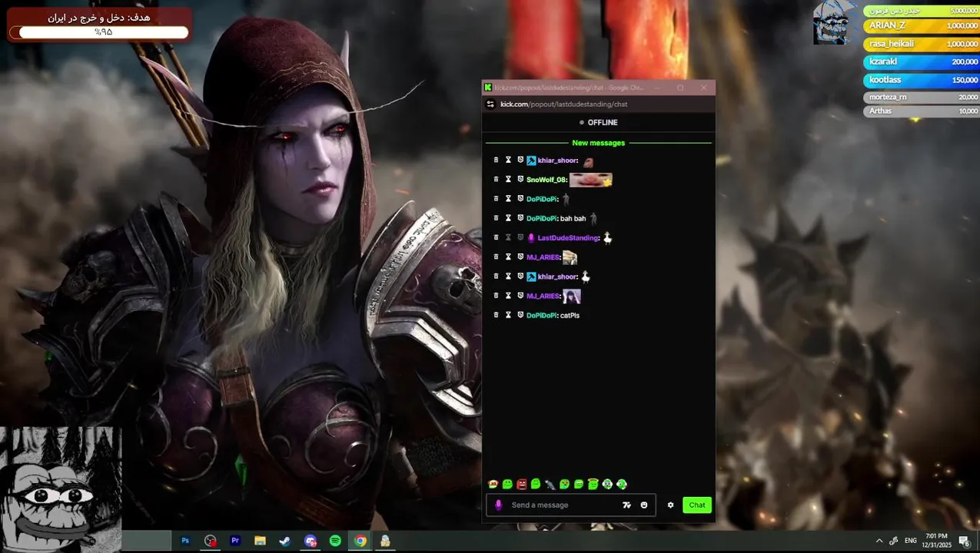Open khiar_shoor's username in first message

pyautogui.click(x=558, y=161)
